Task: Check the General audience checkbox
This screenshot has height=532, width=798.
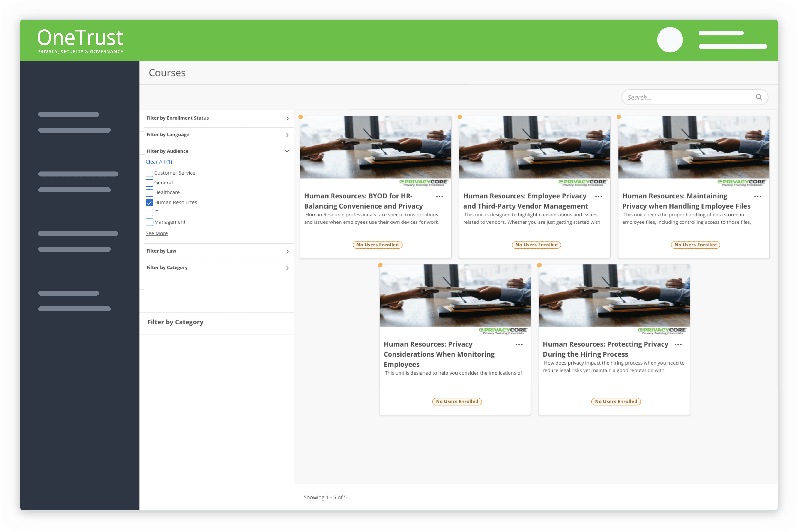Action: click(149, 183)
